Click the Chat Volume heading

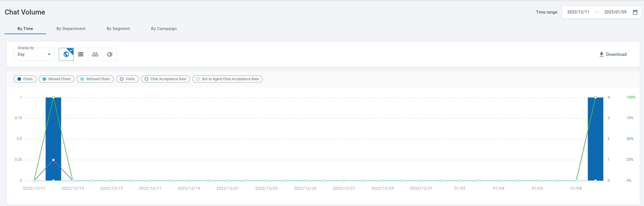(25, 12)
